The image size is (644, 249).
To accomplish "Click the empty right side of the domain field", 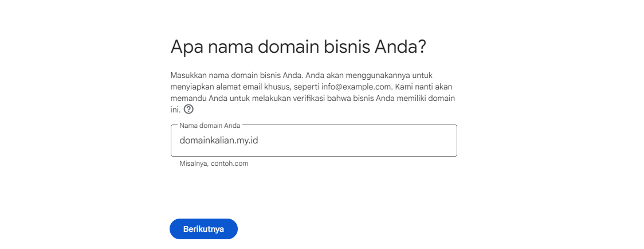I will click(x=390, y=141).
